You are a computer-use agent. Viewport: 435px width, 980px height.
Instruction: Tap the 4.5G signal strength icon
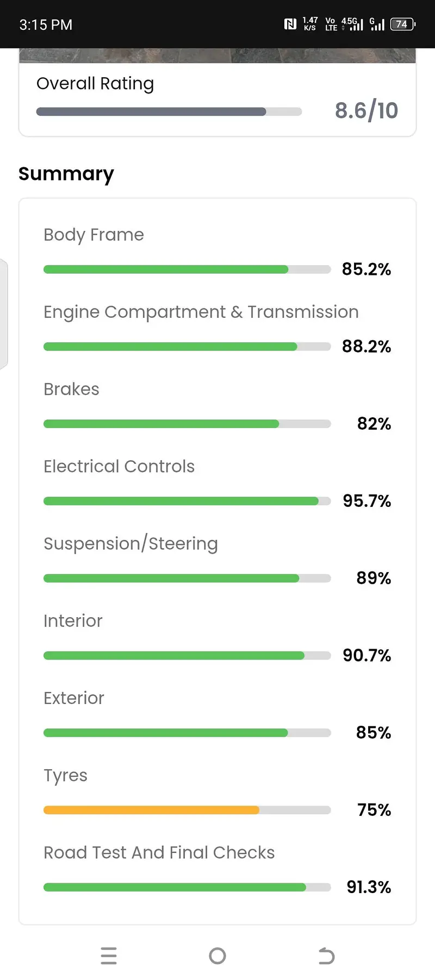(352, 24)
